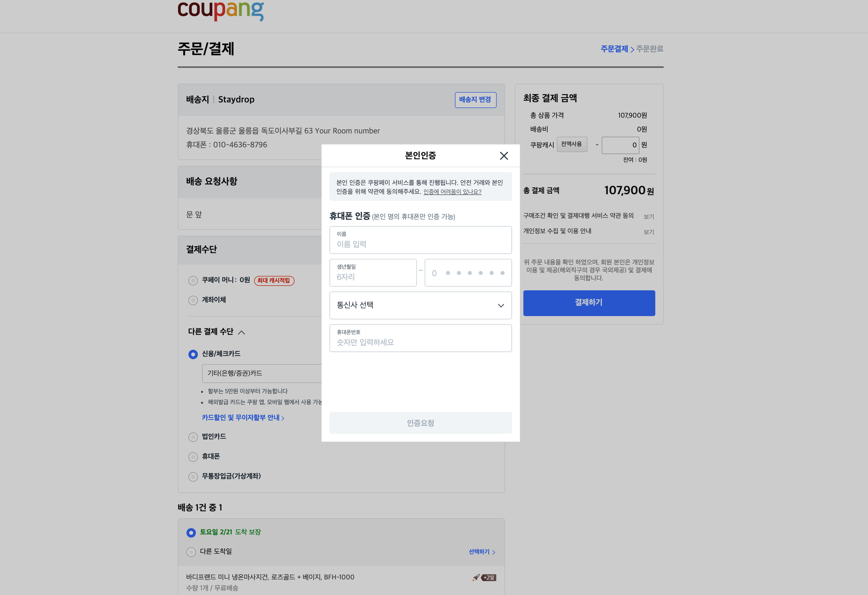Select the 쿠페이 머니 radio button

pyautogui.click(x=193, y=281)
